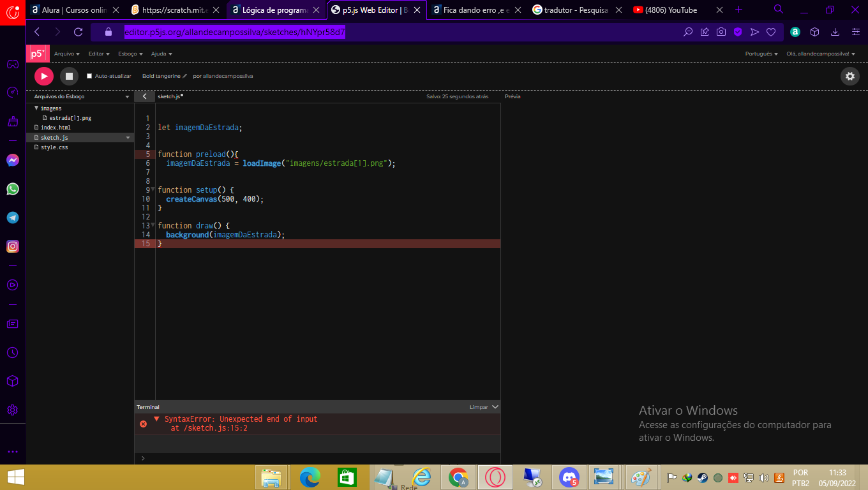Fold the draw function at line 13
This screenshot has width=868, height=490.
coord(153,225)
